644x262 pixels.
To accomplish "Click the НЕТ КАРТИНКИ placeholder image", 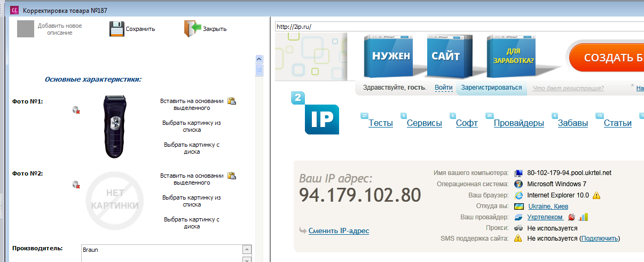I will point(115,200).
